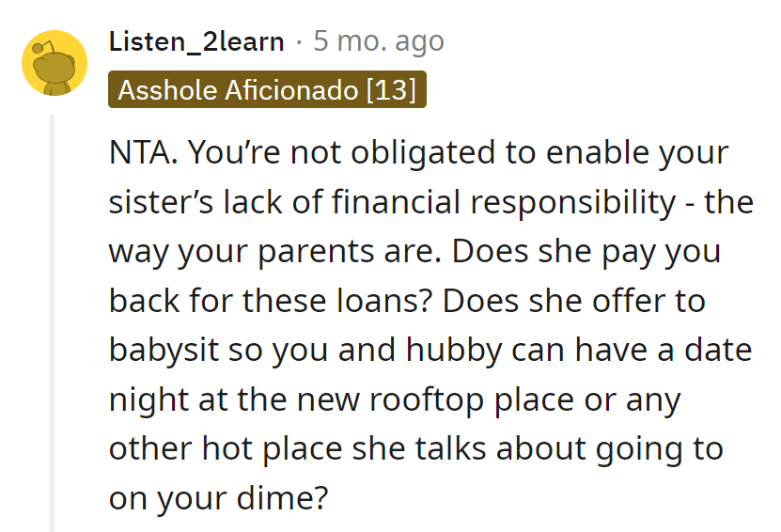Click the '5 mo. ago' timestamp
Image resolution: width=781 pixels, height=532 pixels.
tap(379, 41)
